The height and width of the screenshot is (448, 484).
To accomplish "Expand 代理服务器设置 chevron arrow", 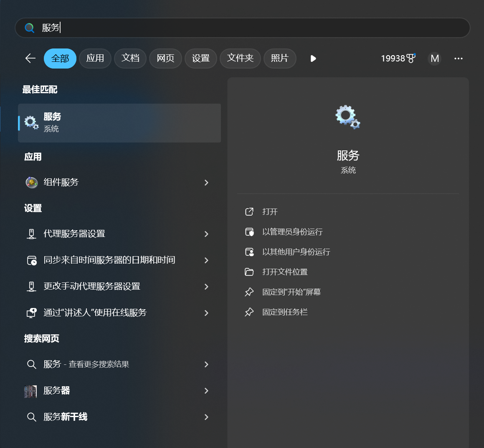I will point(206,234).
